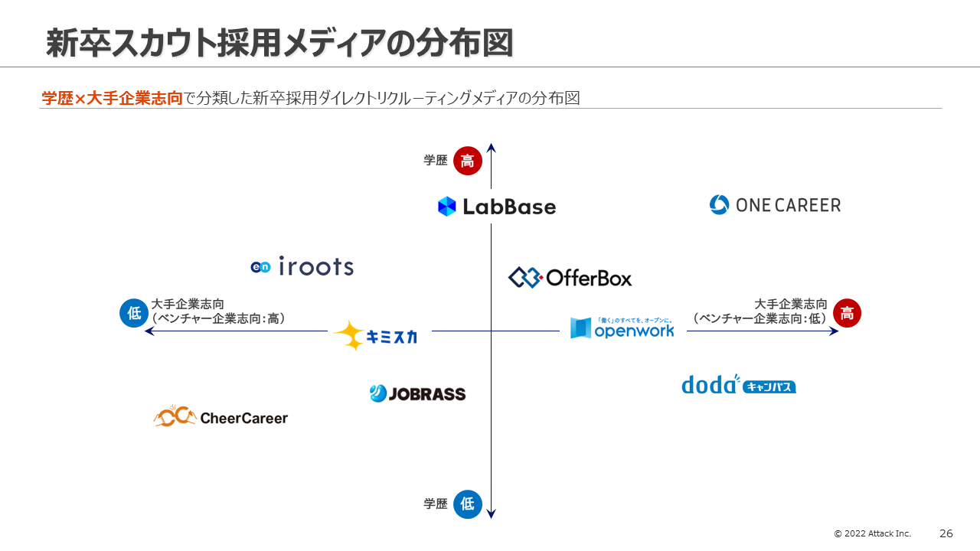Click the orange text 学歴×大手企業志向
Viewport: 980px width, 551px height.
point(113,98)
